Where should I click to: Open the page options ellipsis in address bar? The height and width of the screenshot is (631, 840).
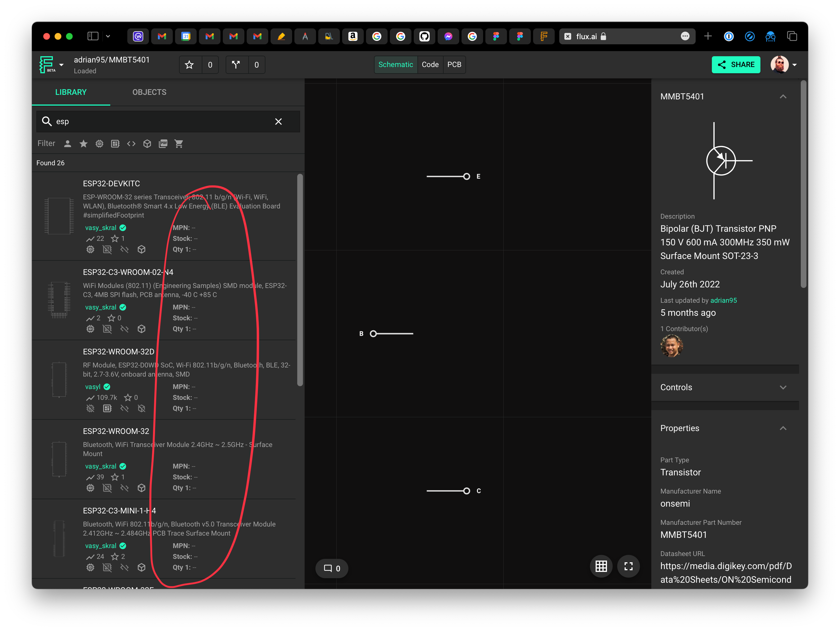coord(685,36)
